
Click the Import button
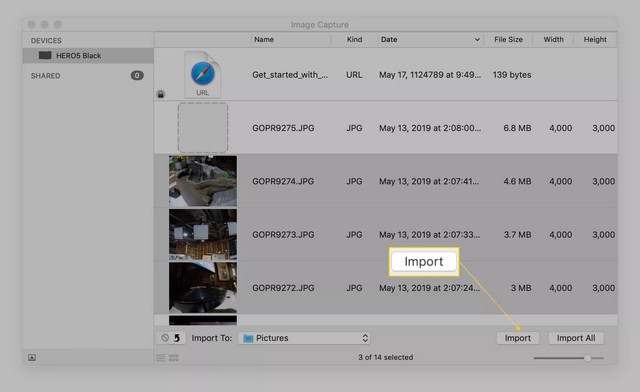click(518, 338)
